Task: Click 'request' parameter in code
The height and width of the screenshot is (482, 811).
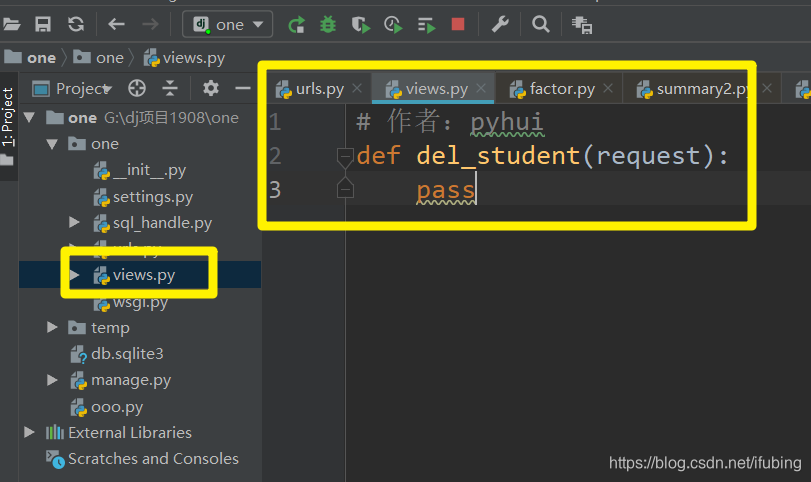Action: 648,156
